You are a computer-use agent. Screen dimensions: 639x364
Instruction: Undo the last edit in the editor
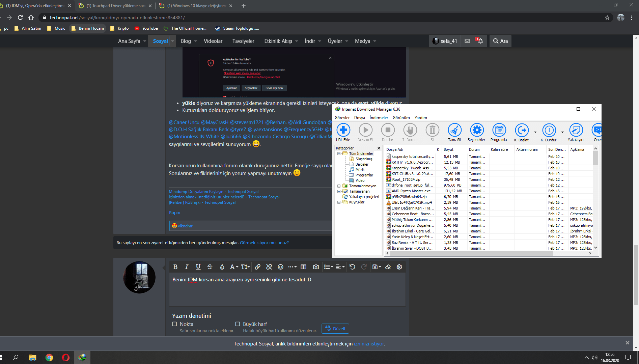click(x=352, y=267)
